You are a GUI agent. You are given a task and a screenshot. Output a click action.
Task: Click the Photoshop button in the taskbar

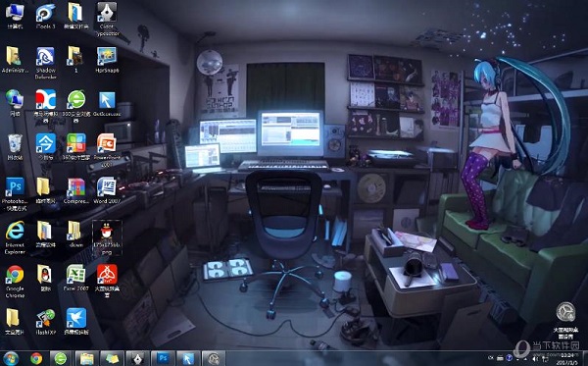[x=163, y=358]
